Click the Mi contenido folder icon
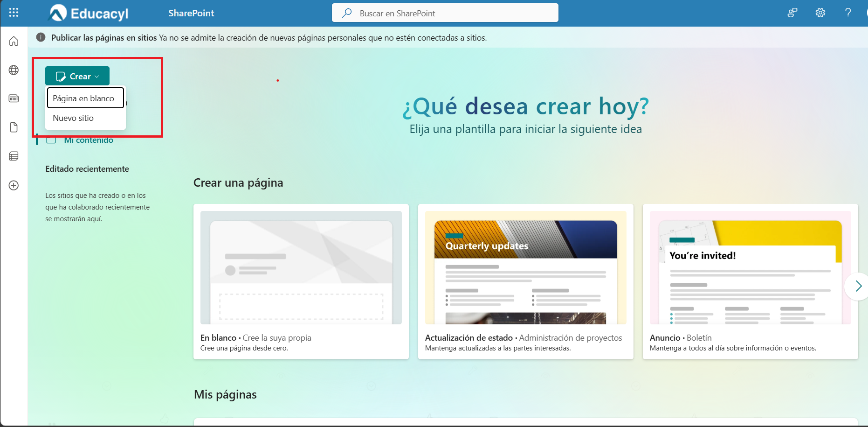This screenshot has width=868, height=427. 51,140
